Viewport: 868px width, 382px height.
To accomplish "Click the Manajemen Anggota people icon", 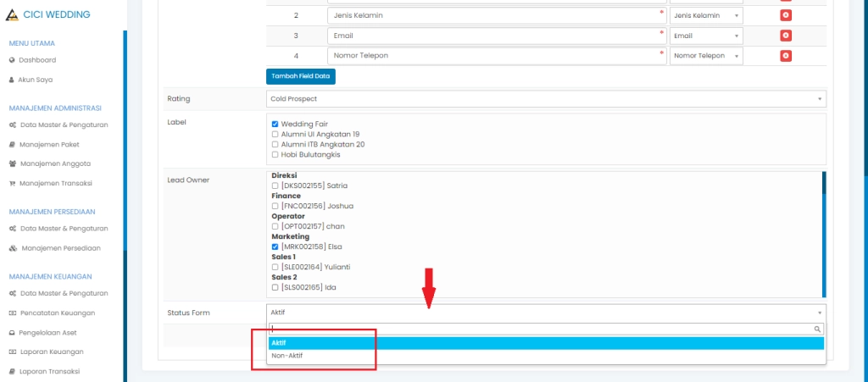I will (x=12, y=163).
